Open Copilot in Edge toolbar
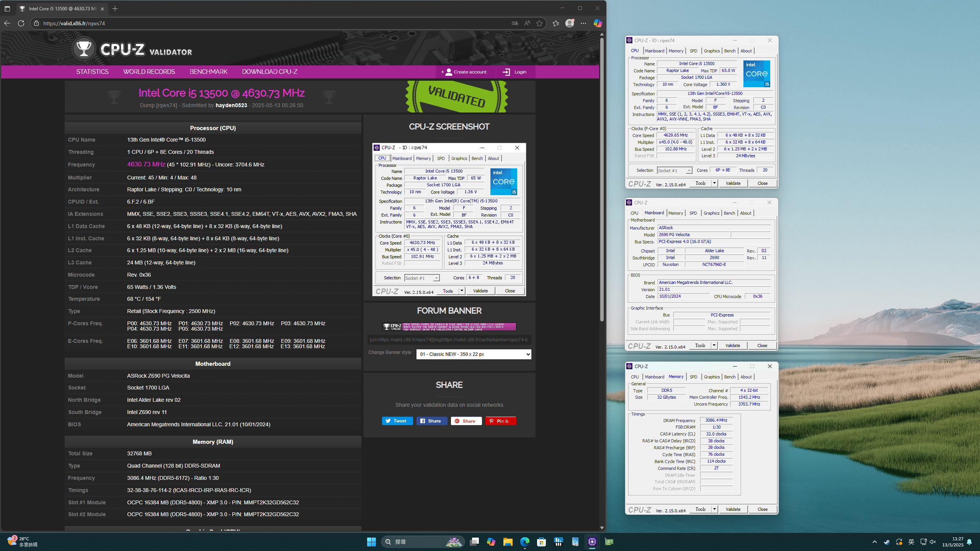This screenshot has height=551, width=980. (598, 23)
